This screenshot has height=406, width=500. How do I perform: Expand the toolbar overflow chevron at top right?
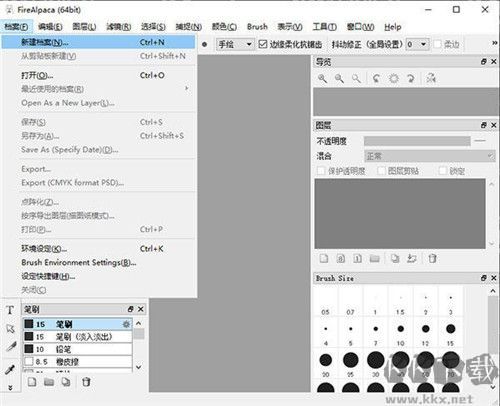point(495,43)
